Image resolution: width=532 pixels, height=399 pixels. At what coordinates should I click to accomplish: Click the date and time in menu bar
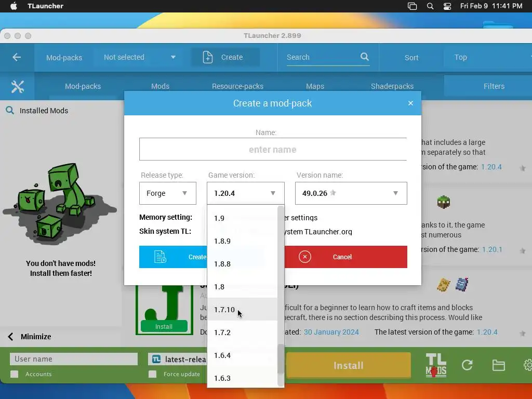[x=491, y=6]
